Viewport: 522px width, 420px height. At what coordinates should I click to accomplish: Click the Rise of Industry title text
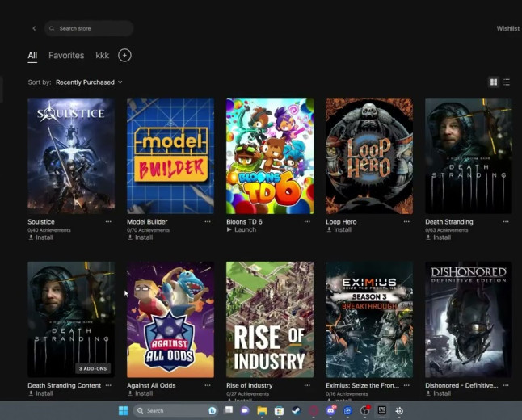coord(250,386)
